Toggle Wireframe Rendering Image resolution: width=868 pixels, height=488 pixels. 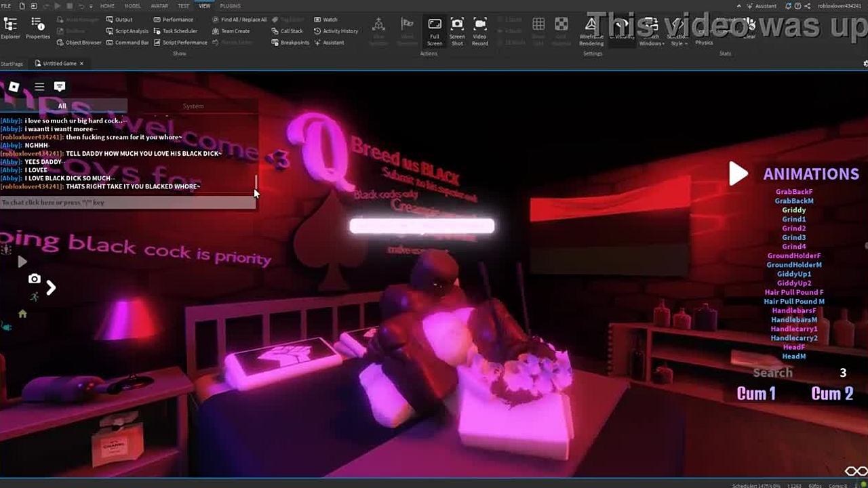tap(591, 30)
